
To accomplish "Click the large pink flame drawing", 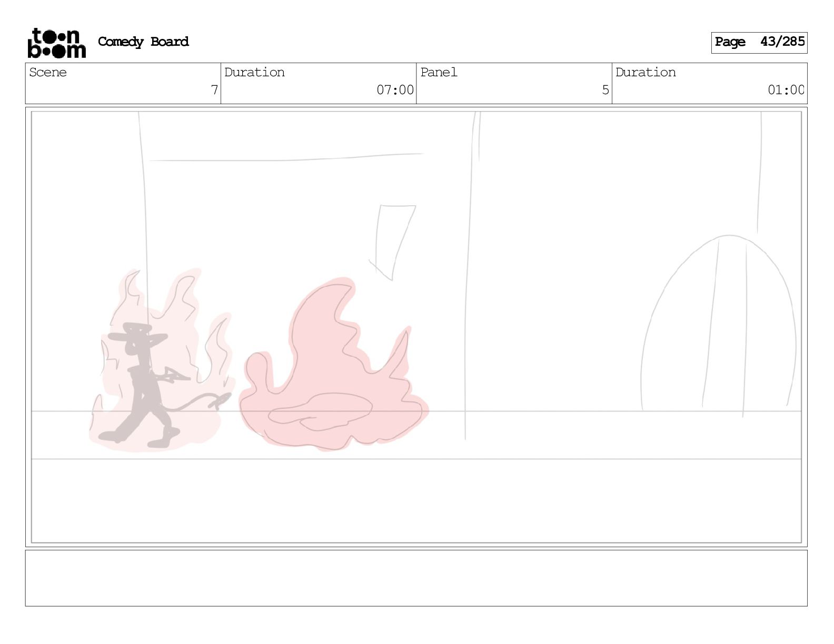I will (333, 365).
